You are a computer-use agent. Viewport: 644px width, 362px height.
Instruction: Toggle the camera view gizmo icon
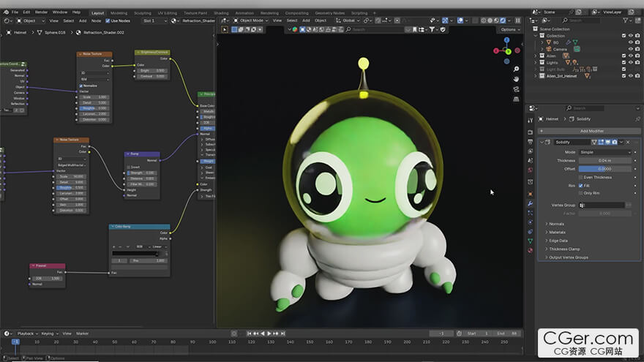point(516,88)
